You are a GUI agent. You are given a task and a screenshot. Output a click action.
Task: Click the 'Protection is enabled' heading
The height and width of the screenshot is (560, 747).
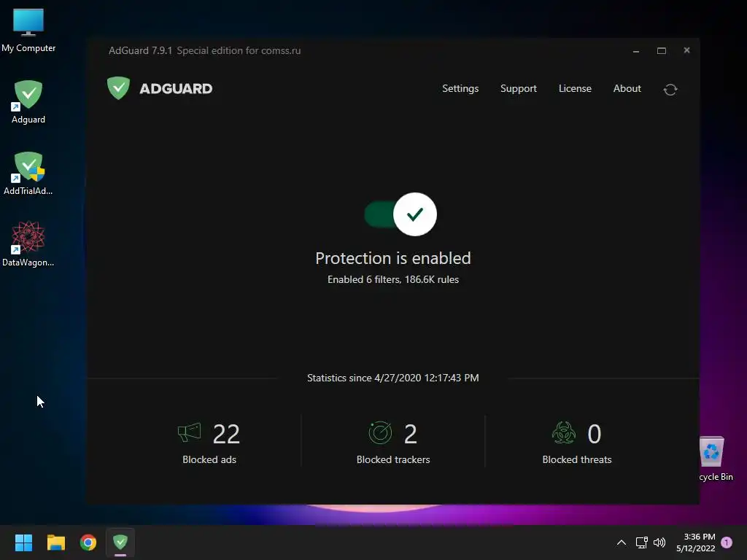(393, 258)
